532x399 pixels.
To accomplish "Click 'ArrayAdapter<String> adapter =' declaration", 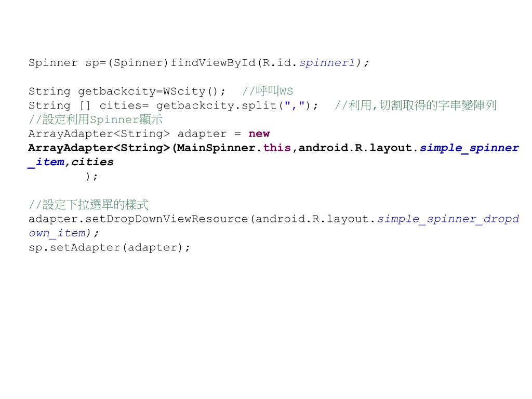I will 135,134.
